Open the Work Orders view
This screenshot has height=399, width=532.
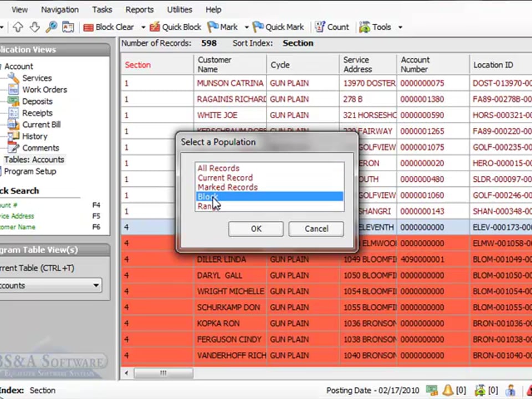pos(44,90)
